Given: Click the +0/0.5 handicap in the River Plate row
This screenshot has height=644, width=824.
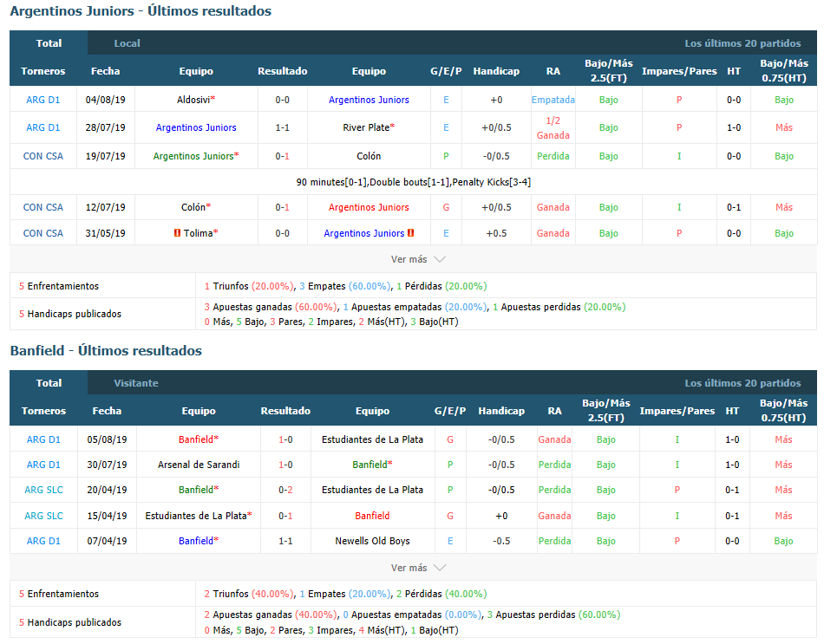Looking at the screenshot, I should click(496, 127).
